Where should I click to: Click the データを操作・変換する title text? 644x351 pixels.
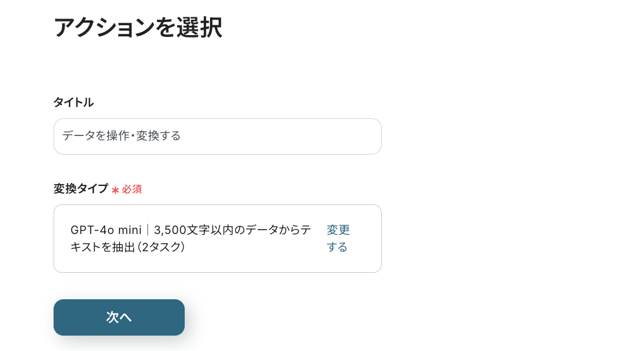(121, 135)
